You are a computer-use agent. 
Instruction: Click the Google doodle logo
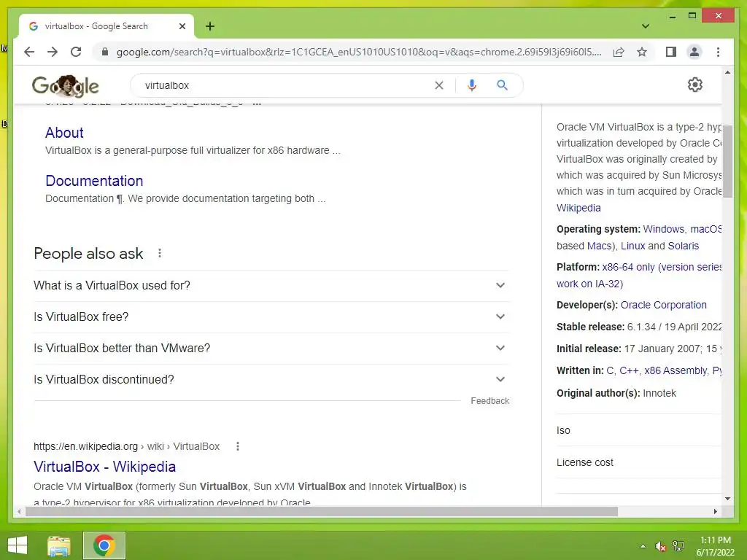pos(65,86)
